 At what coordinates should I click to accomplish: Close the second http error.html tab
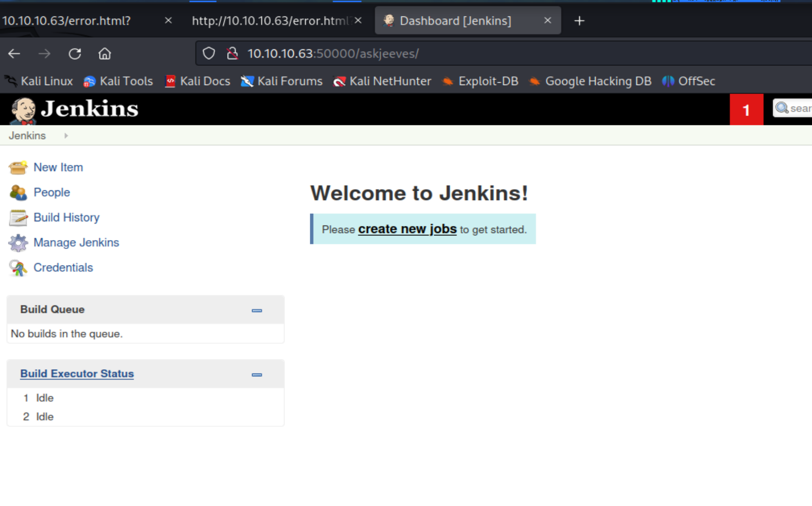[x=358, y=20]
